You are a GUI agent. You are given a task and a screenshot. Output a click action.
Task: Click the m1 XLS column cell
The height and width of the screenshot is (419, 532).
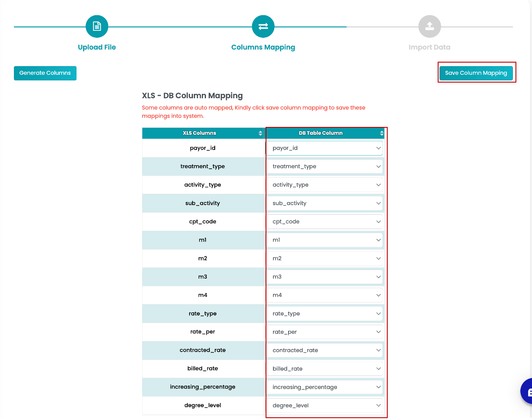pos(203,240)
